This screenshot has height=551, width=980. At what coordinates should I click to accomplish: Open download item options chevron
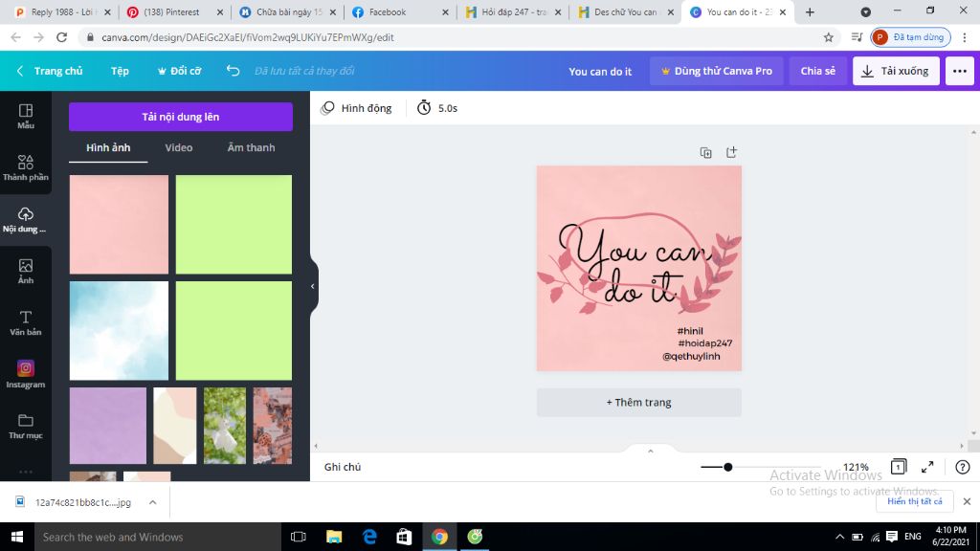152,502
